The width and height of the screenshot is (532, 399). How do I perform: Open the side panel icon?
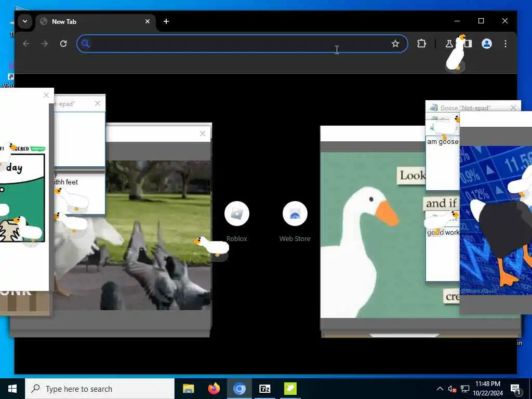tap(468, 44)
